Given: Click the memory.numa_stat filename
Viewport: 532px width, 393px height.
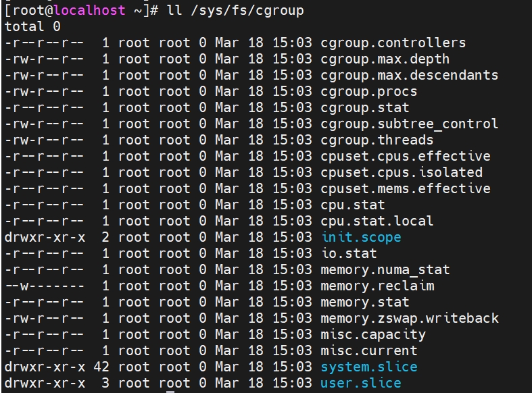Looking at the screenshot, I should (x=385, y=270).
